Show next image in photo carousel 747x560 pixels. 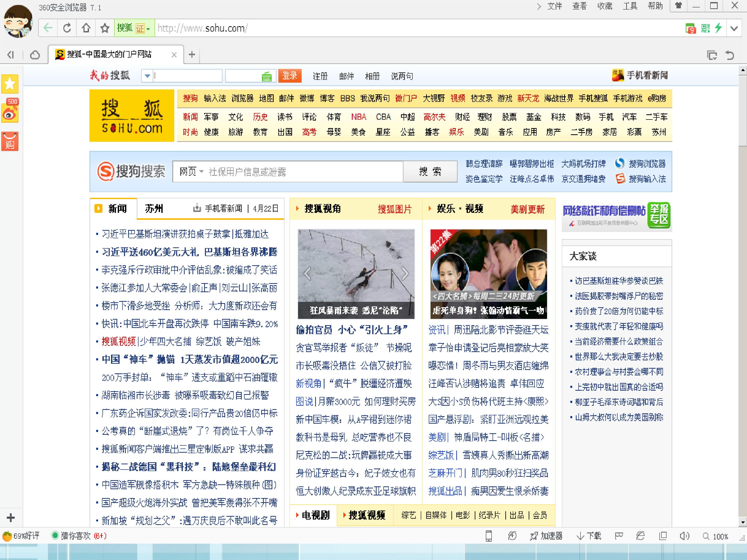click(x=405, y=274)
